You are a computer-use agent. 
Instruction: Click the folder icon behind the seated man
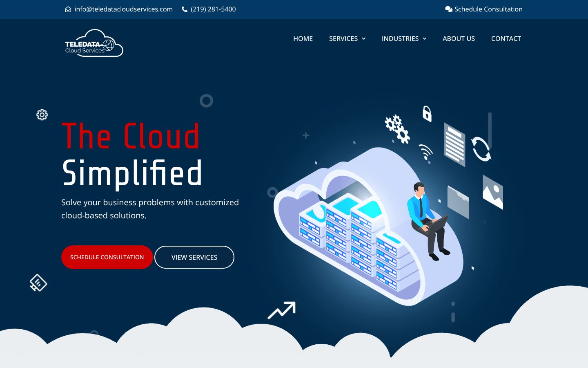(458, 202)
